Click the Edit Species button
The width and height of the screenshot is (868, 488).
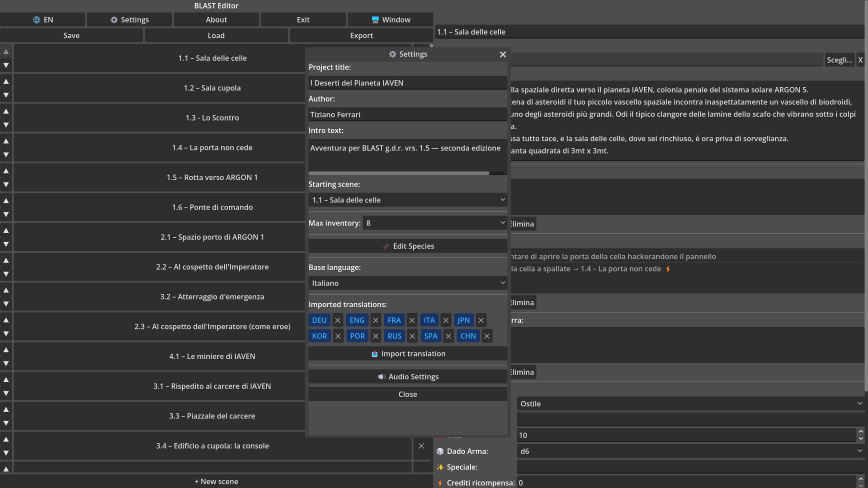coord(407,246)
